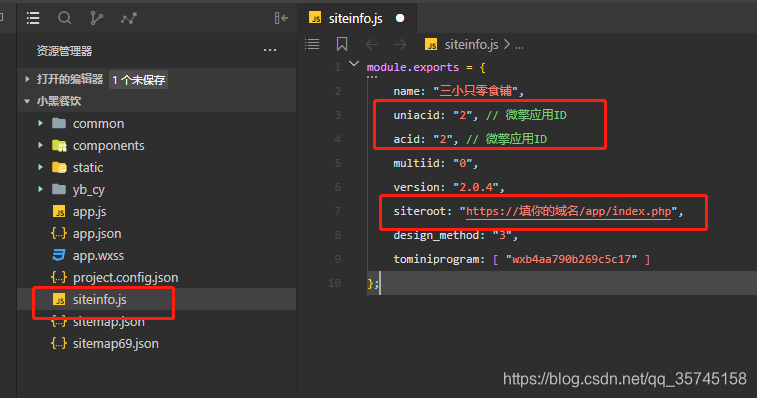Click line number 7 in the gutter
Viewport: 757px width, 398px height.
coord(337,211)
